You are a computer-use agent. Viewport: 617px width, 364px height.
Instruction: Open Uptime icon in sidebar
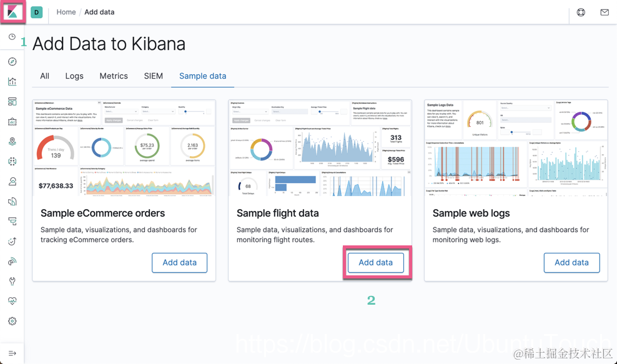point(12,241)
